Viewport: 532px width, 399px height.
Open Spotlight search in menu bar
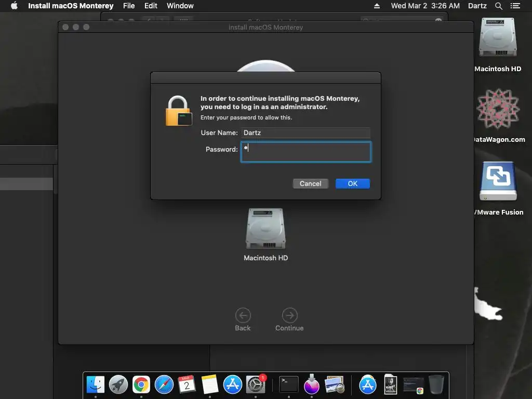(498, 6)
